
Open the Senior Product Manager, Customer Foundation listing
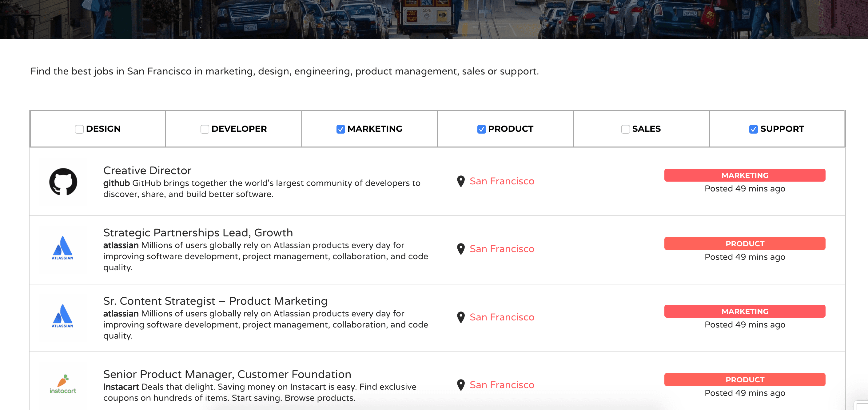[x=227, y=374]
